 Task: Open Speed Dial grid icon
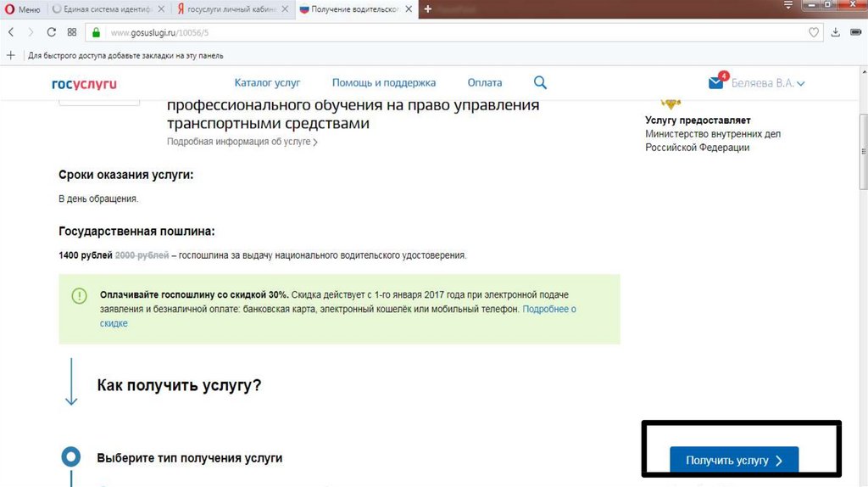click(72, 32)
